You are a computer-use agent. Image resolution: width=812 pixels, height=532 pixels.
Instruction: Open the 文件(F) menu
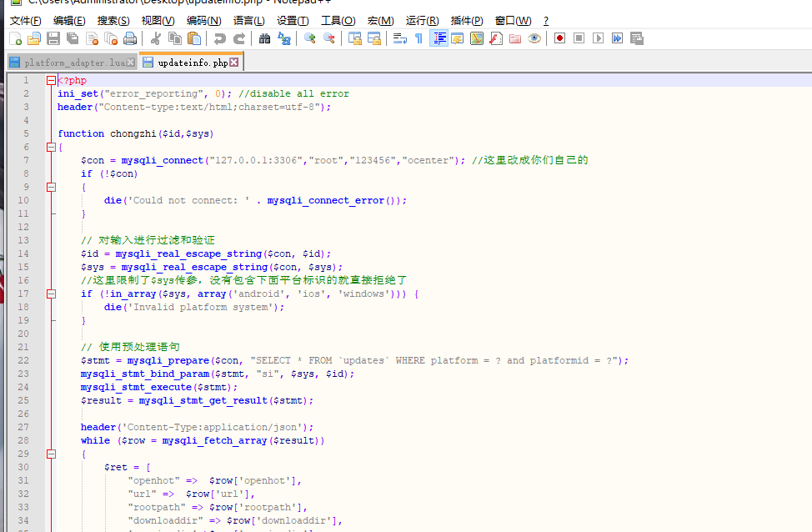pyautogui.click(x=25, y=21)
